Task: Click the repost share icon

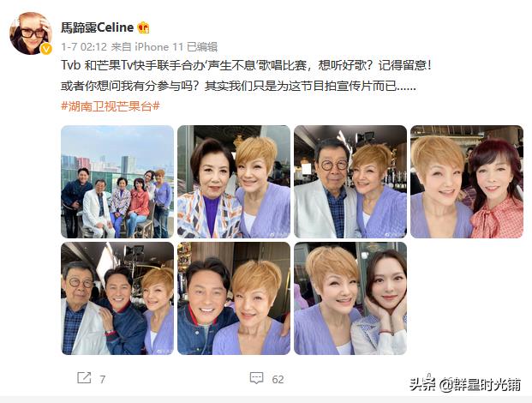Action: pos(84,378)
